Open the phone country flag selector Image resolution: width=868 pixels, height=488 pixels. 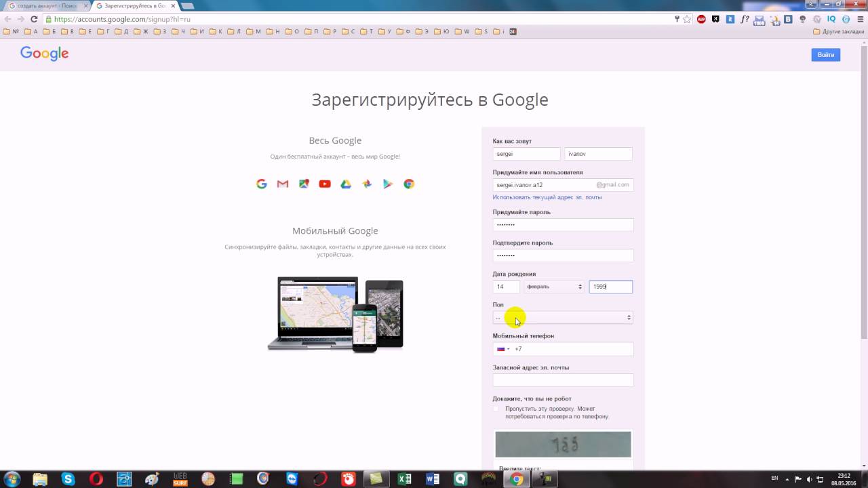point(503,349)
